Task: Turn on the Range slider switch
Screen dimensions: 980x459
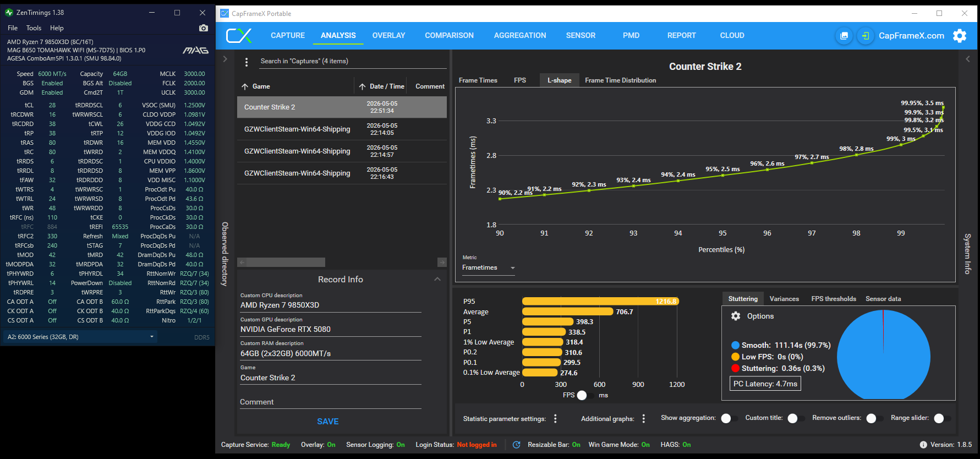Action: 941,418
